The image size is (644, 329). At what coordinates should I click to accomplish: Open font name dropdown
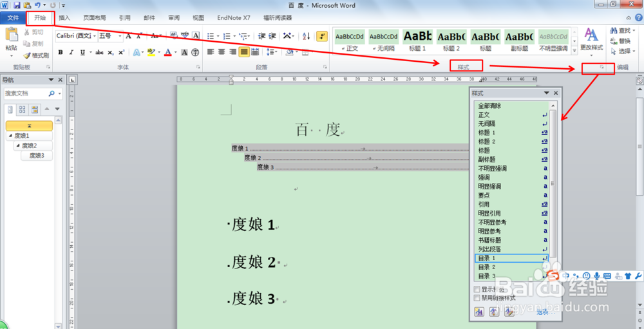tap(95, 36)
